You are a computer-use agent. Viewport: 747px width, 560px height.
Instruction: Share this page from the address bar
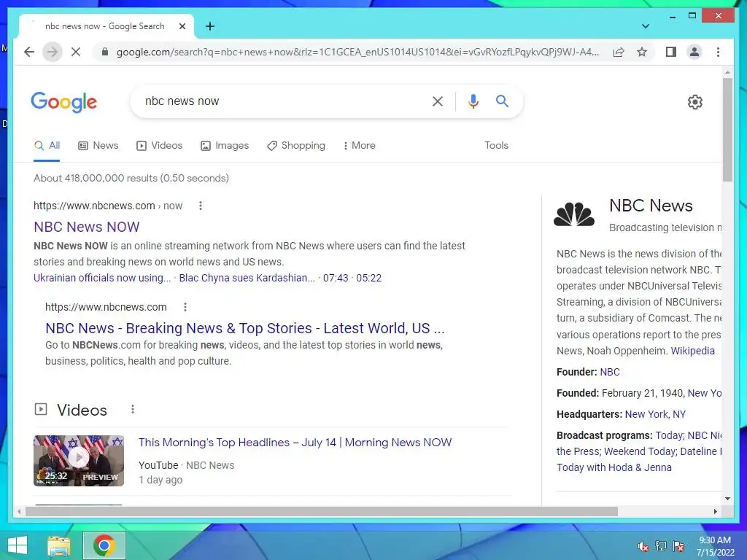tap(619, 52)
